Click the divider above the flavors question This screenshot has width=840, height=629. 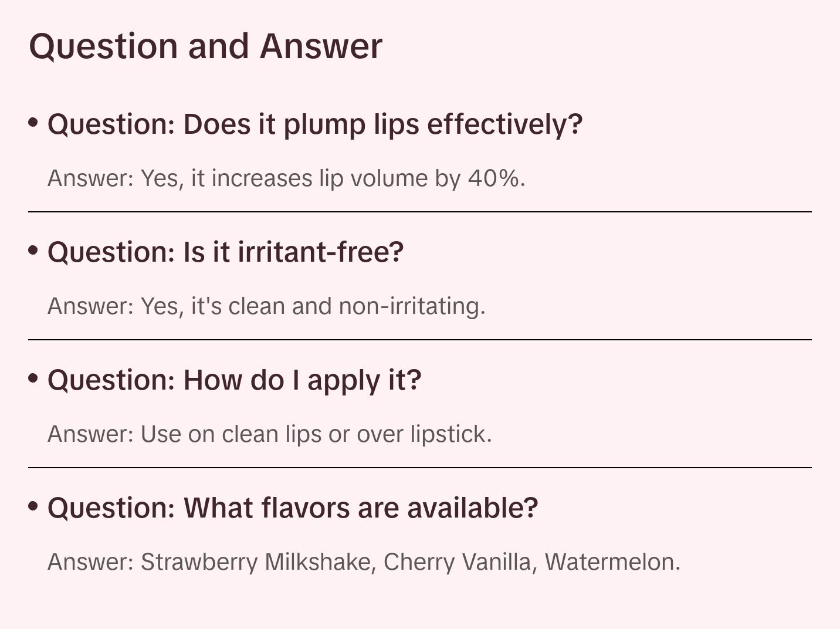[x=420, y=468]
